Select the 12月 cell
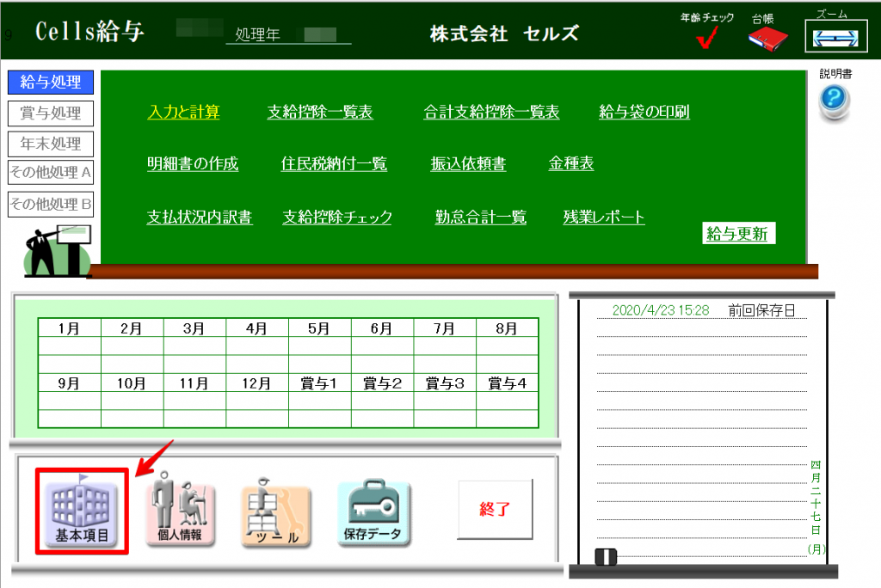The image size is (881, 588). pyautogui.click(x=257, y=383)
